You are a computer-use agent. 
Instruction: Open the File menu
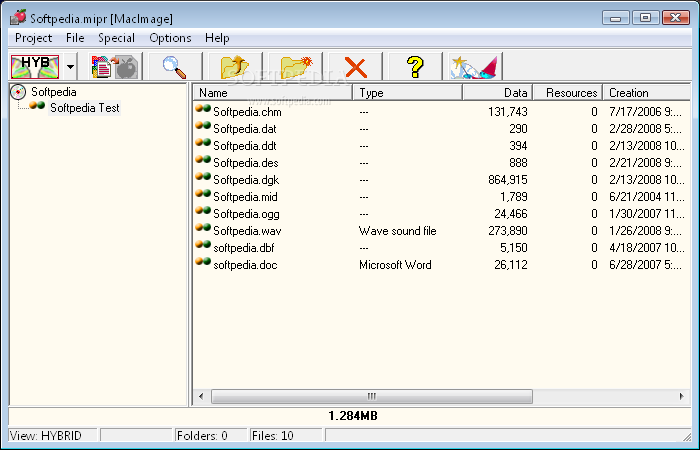click(x=75, y=38)
